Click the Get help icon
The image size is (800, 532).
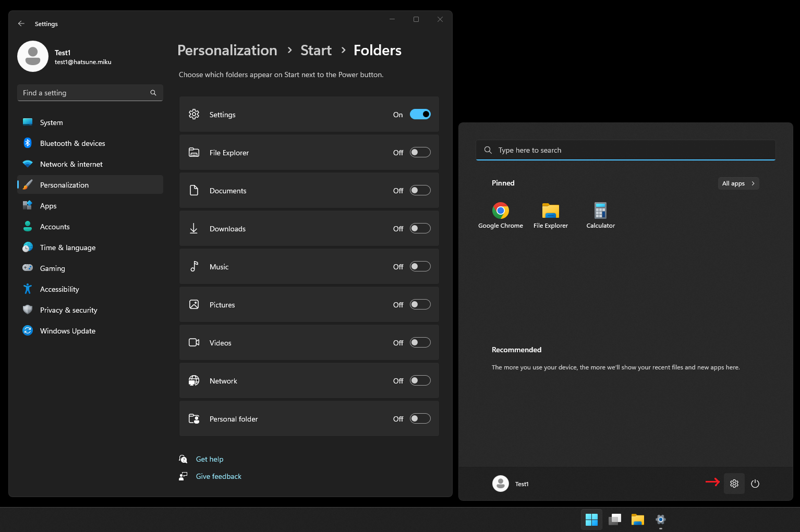click(183, 459)
